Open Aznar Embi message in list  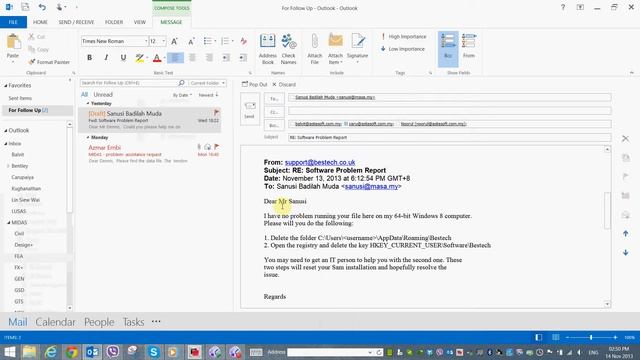click(x=149, y=154)
